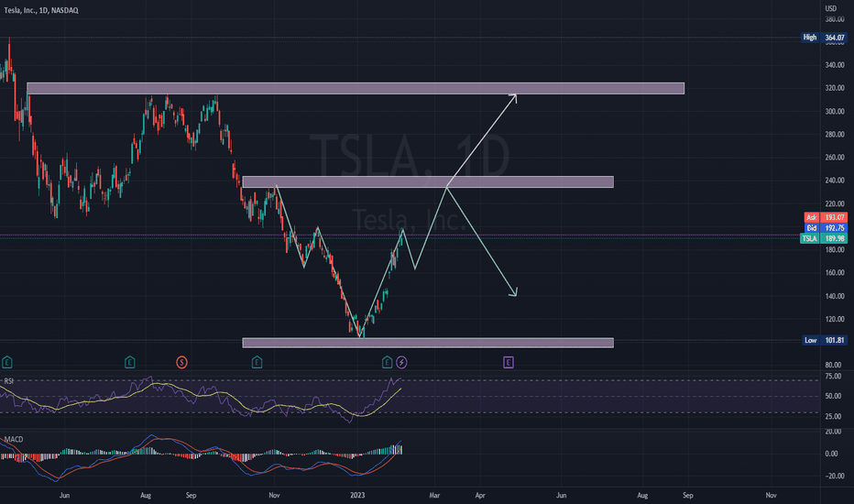The image size is (854, 504).
Task: Click the blue Bid 192.75 label
Action: tap(826, 228)
